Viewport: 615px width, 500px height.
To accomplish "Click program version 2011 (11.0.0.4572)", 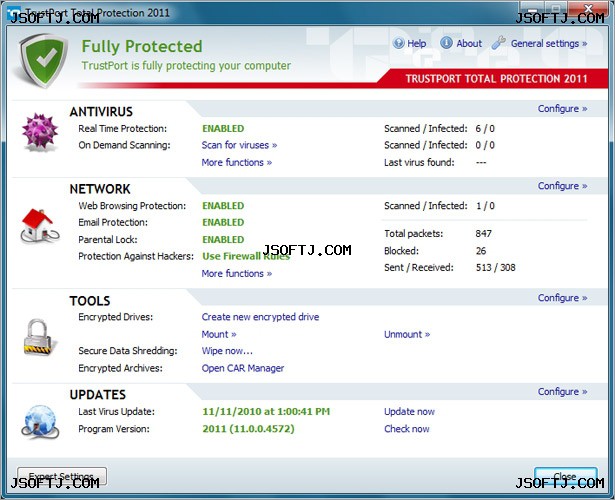I will tap(248, 429).
